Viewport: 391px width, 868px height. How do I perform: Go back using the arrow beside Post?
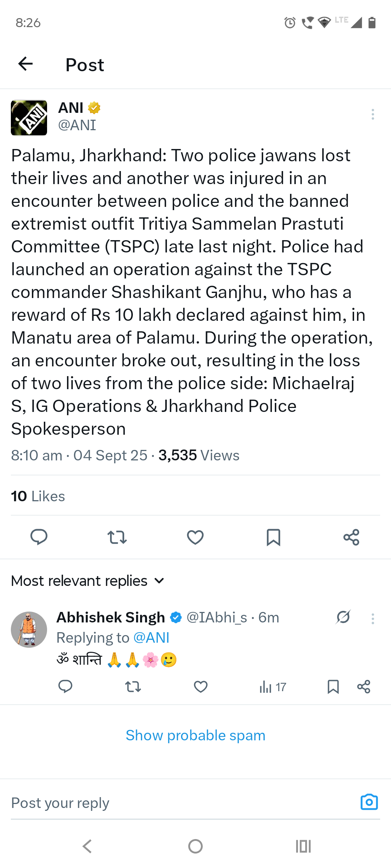click(25, 64)
